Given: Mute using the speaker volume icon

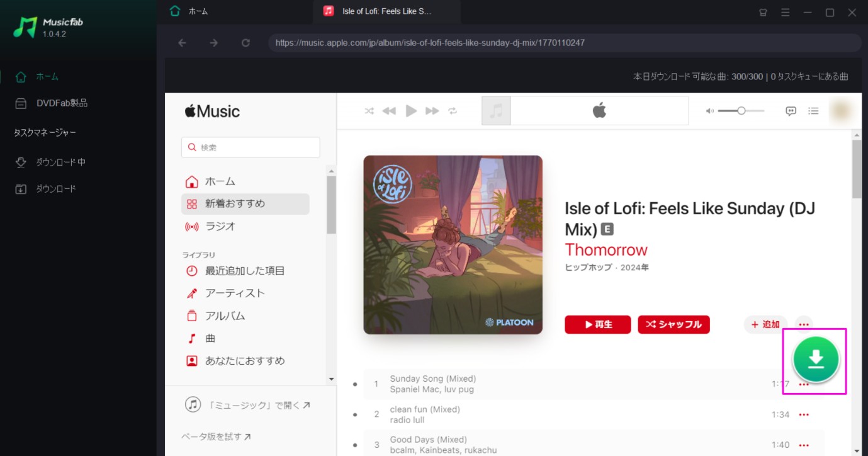Looking at the screenshot, I should (710, 111).
